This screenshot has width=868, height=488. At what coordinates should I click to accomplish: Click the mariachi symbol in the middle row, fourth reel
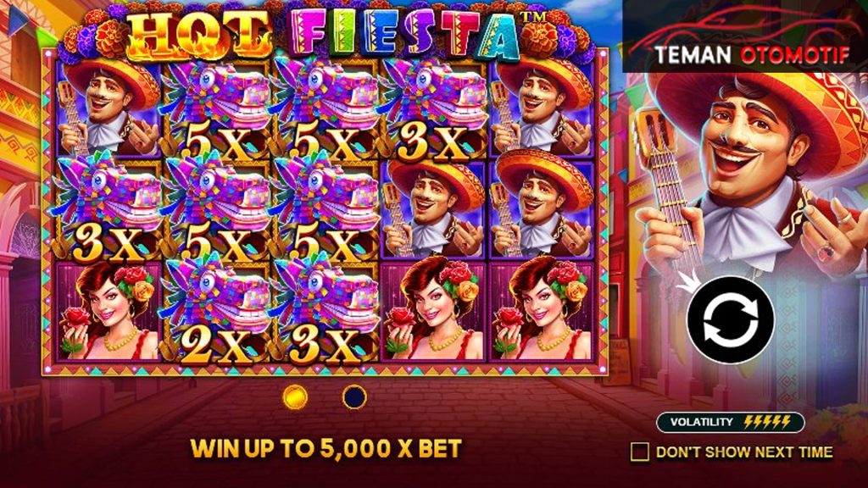pos(433,210)
